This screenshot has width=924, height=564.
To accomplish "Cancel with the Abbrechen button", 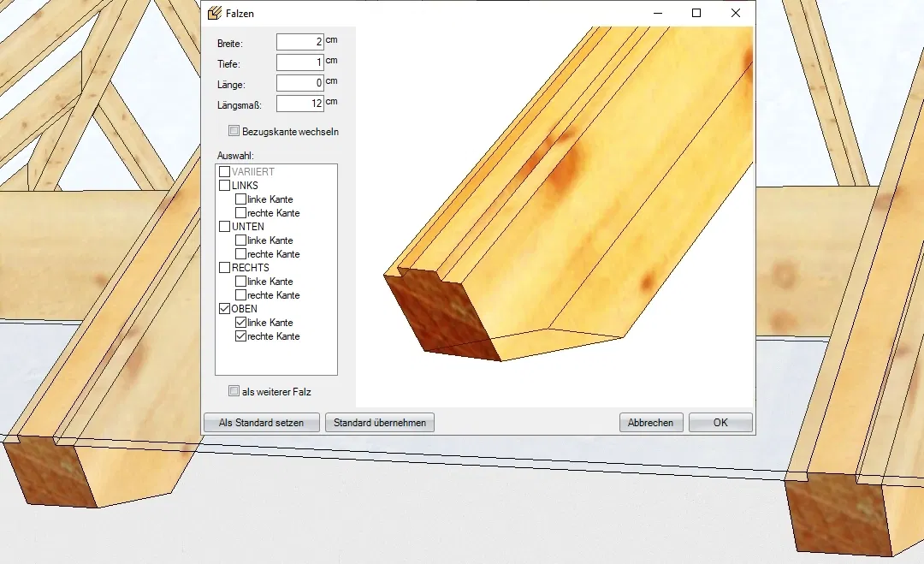I will (x=651, y=423).
